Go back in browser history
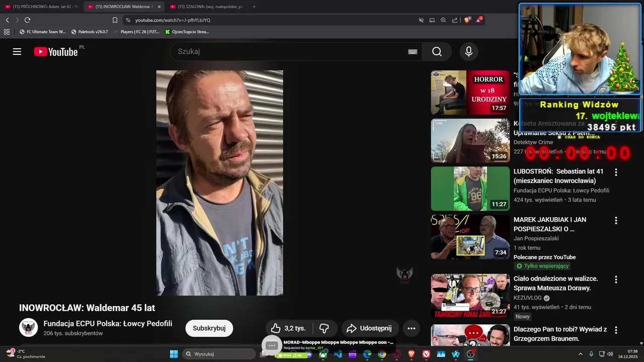 [x=8, y=20]
